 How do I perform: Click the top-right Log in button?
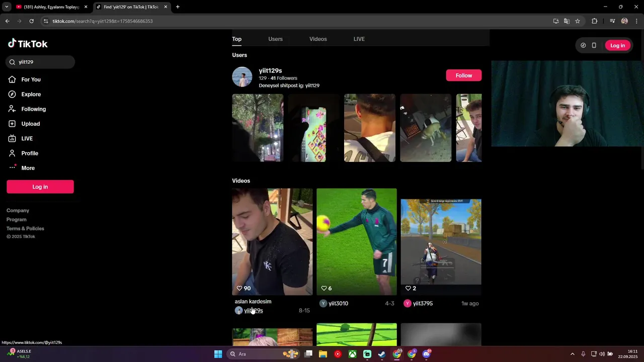point(617,45)
